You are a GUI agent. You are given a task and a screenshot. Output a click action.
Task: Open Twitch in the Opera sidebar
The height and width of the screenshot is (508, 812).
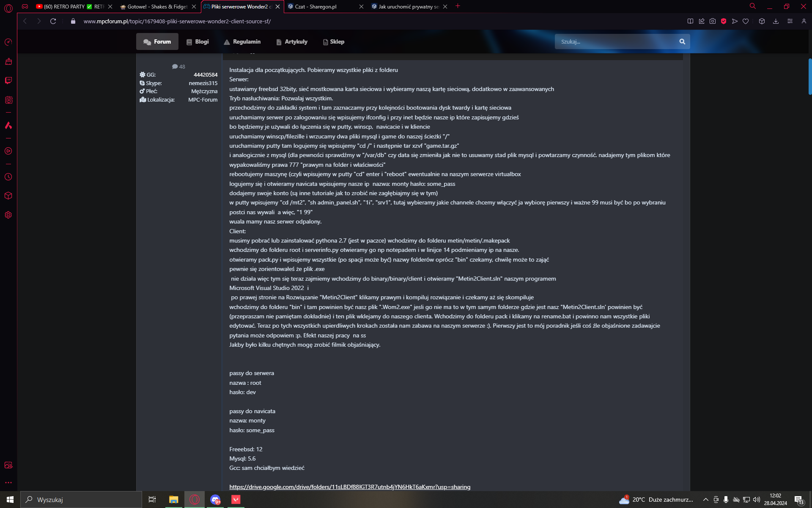[x=8, y=80]
